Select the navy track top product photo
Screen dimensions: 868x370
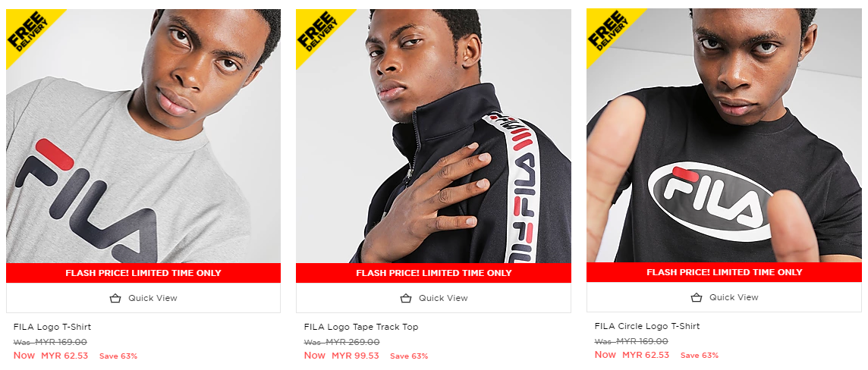coord(433,136)
